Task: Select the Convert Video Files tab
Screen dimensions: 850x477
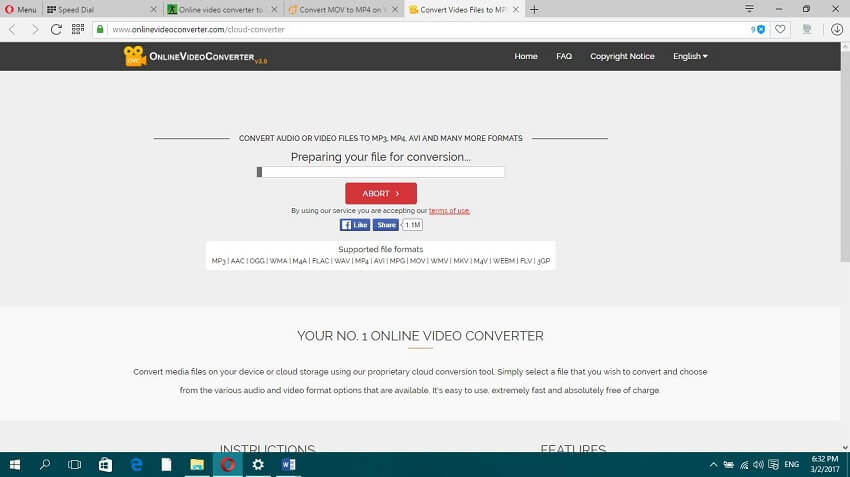Action: (464, 10)
